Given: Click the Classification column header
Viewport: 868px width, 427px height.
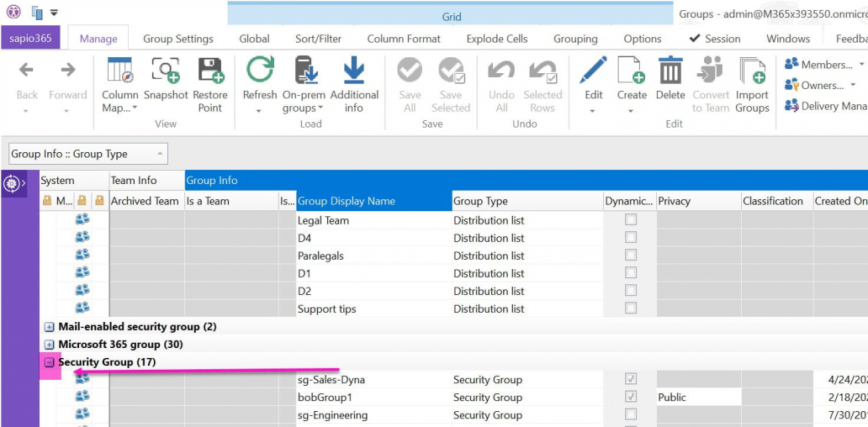Looking at the screenshot, I should [777, 201].
